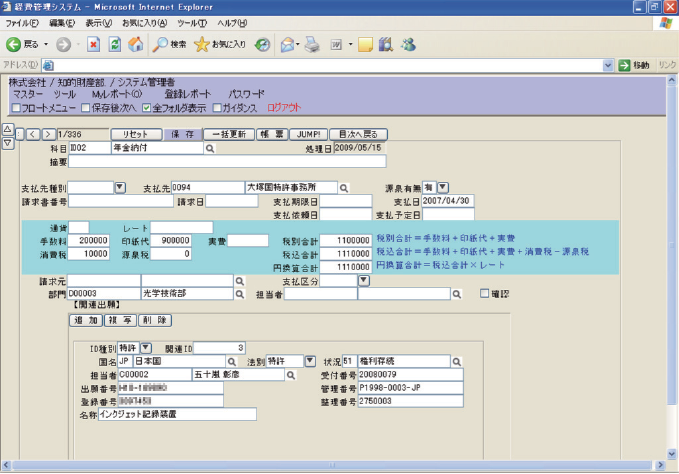Open the お気に入り menu
This screenshot has height=474, width=679.
pyautogui.click(x=144, y=23)
